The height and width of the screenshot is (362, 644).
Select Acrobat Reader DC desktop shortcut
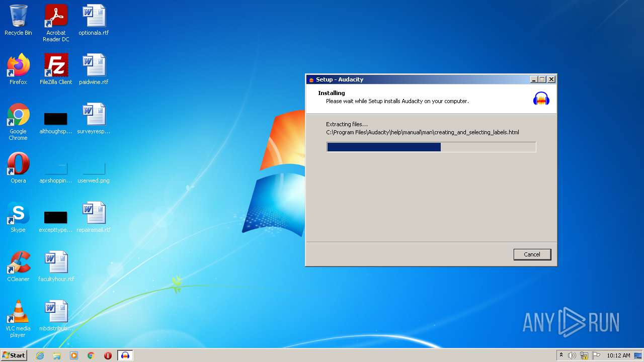pos(56,23)
